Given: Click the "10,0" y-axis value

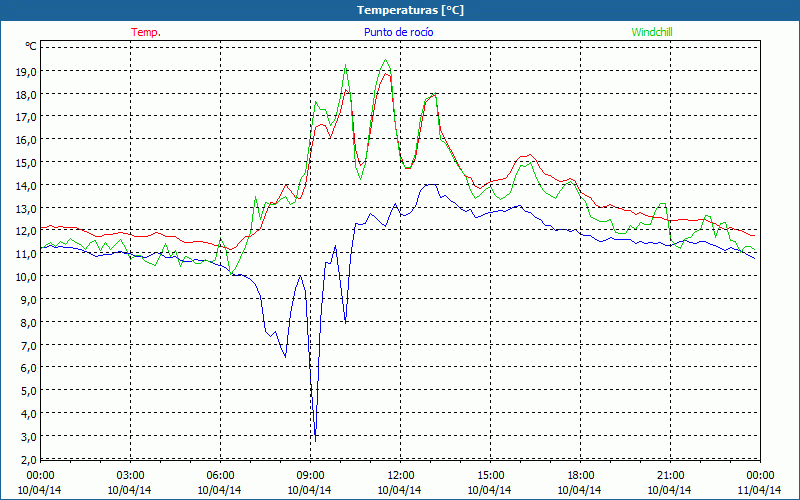Looking at the screenshot, I should 26,277.
